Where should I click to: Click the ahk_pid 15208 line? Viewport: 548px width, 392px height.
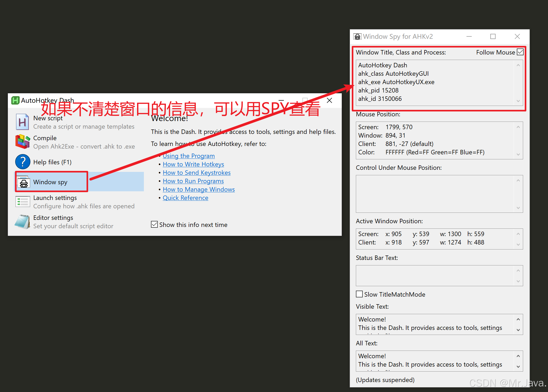[378, 90]
